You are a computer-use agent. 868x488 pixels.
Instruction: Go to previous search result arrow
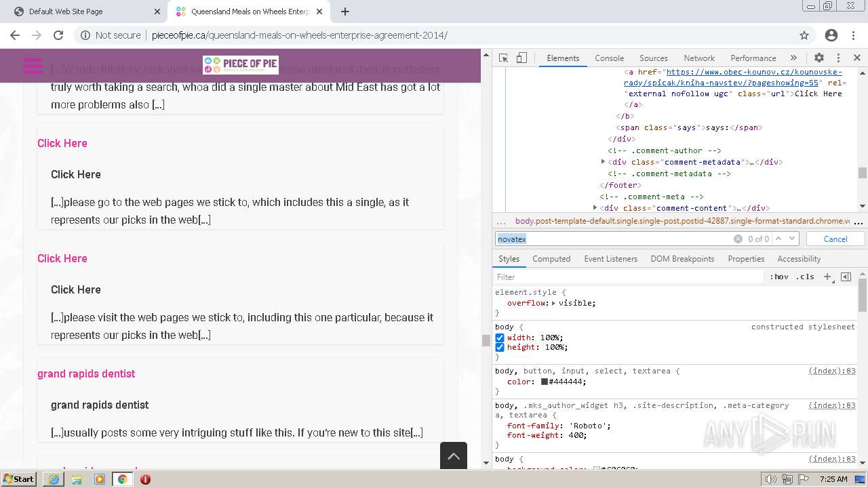779,239
